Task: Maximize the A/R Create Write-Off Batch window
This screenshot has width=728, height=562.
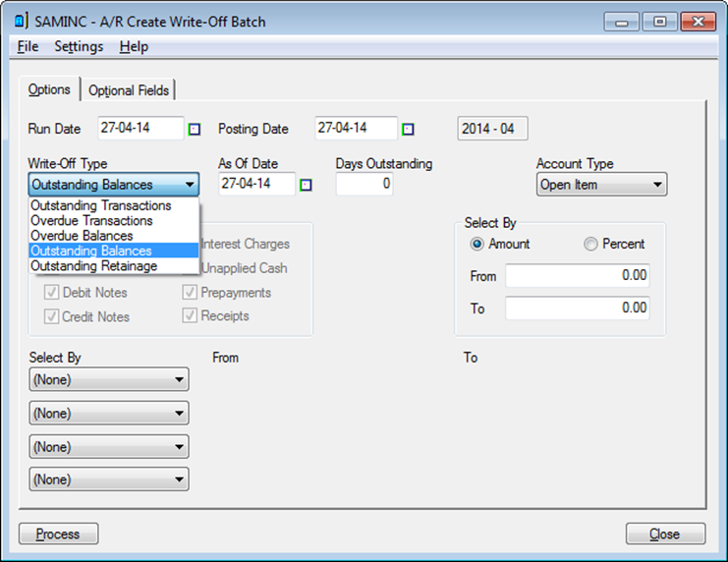Action: 660,22
